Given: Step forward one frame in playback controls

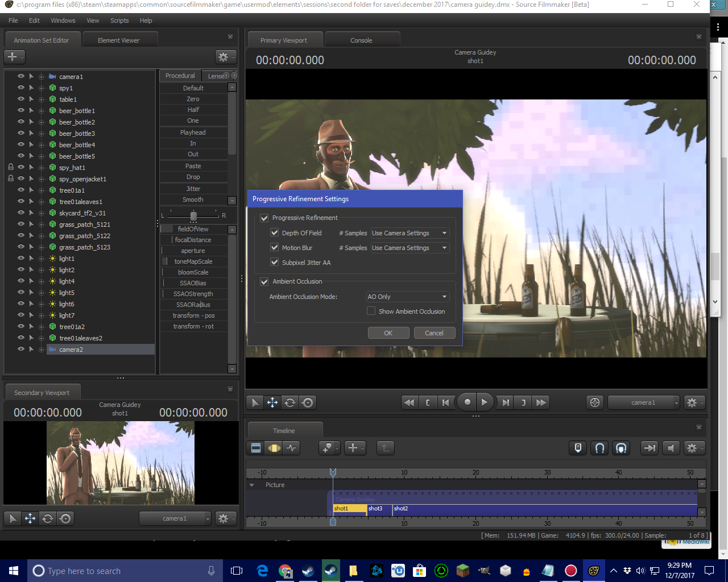Looking at the screenshot, I should pyautogui.click(x=505, y=402).
